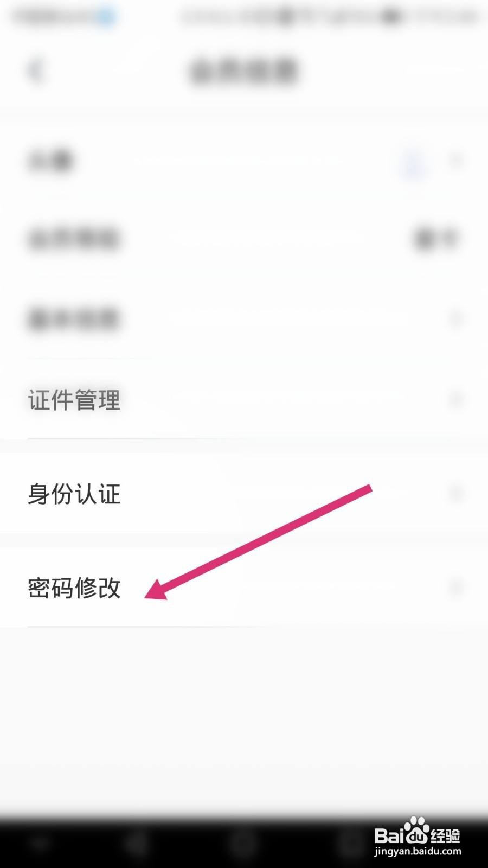Open the 证件管理 row
This screenshot has height=868, width=488.
coord(244,400)
